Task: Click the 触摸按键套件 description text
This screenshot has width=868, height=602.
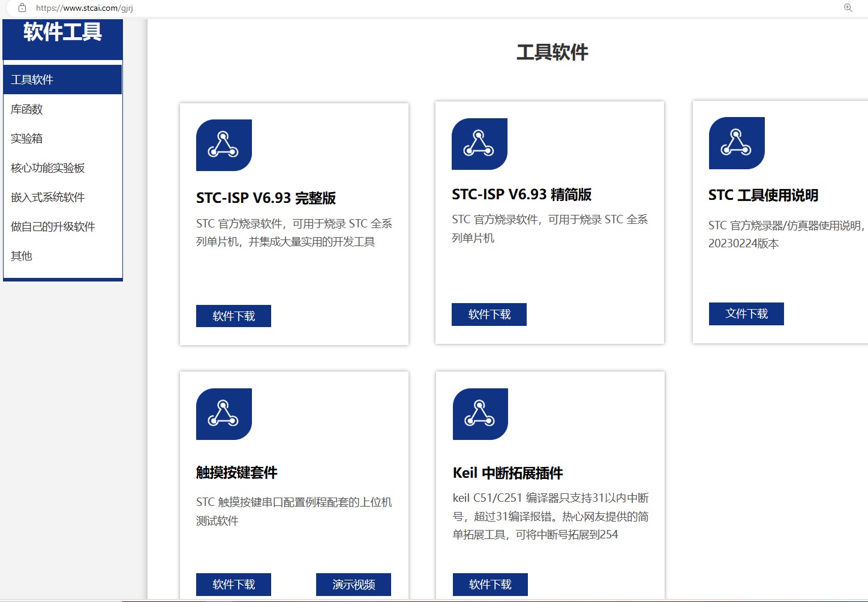Action: (294, 511)
